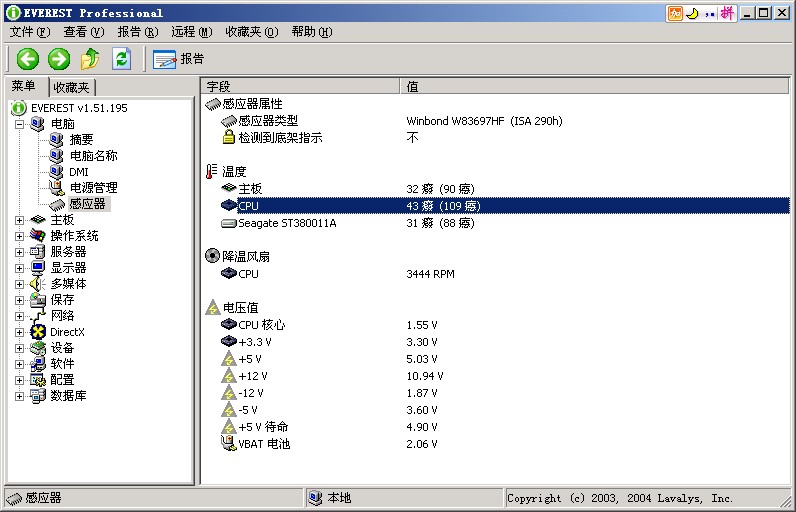The height and width of the screenshot is (512, 796).
Task: Expand the 主板 tree node
Action: pos(19,220)
